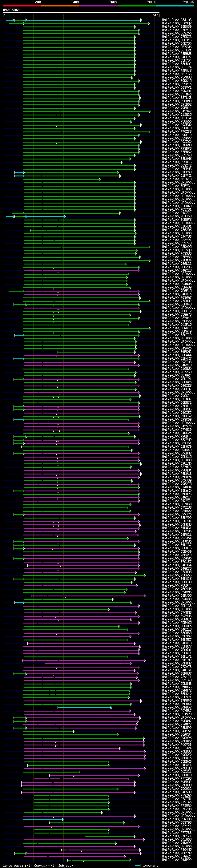Screen dimensions: 197x868
Task: Open entry UniRef100_A0C096
Action: pyautogui.click(x=177, y=737)
